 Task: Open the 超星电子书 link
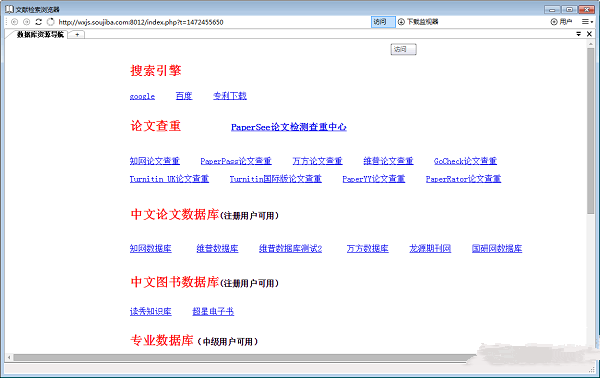click(x=213, y=311)
